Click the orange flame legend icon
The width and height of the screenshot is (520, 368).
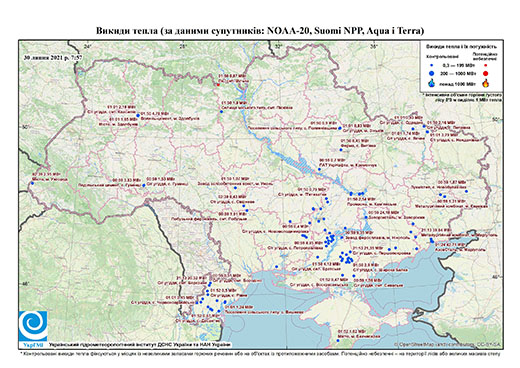pos(486,83)
